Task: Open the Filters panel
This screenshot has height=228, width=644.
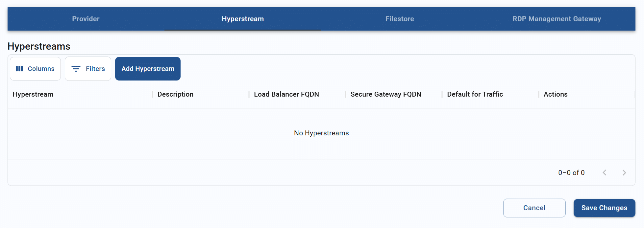Action: pos(88,69)
